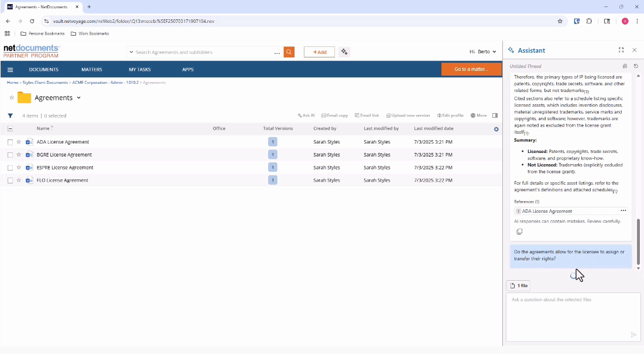The width and height of the screenshot is (644, 354).
Task: Check the ADA License Agreement checkbox
Action: coord(11,142)
